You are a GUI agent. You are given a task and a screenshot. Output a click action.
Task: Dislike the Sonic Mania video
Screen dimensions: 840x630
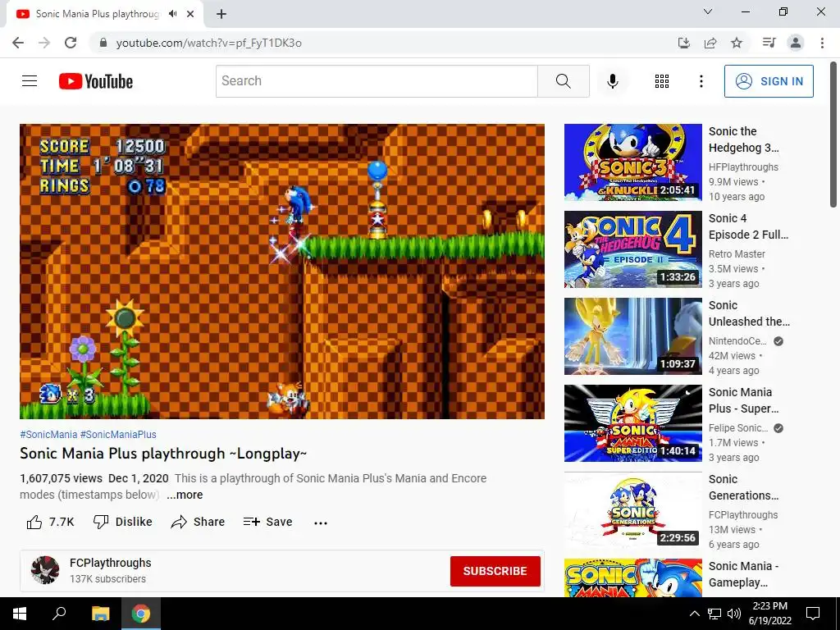(123, 522)
